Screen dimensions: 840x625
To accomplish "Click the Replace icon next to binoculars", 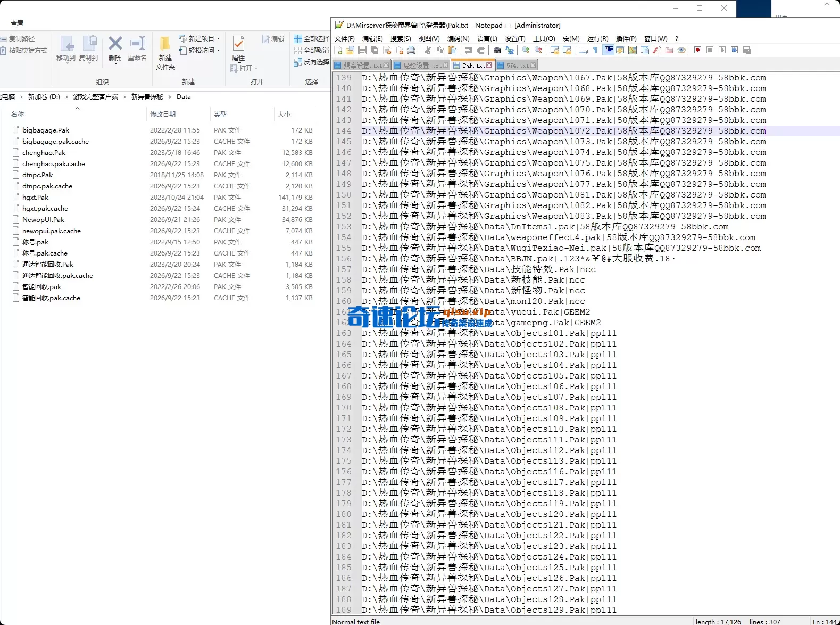I will (x=510, y=50).
